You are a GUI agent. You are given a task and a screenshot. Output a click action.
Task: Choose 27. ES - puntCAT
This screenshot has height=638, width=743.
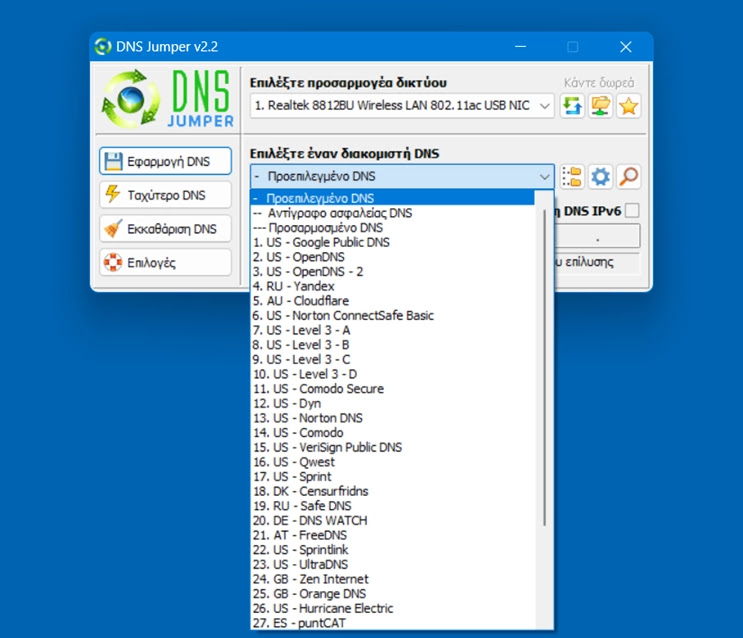392,623
